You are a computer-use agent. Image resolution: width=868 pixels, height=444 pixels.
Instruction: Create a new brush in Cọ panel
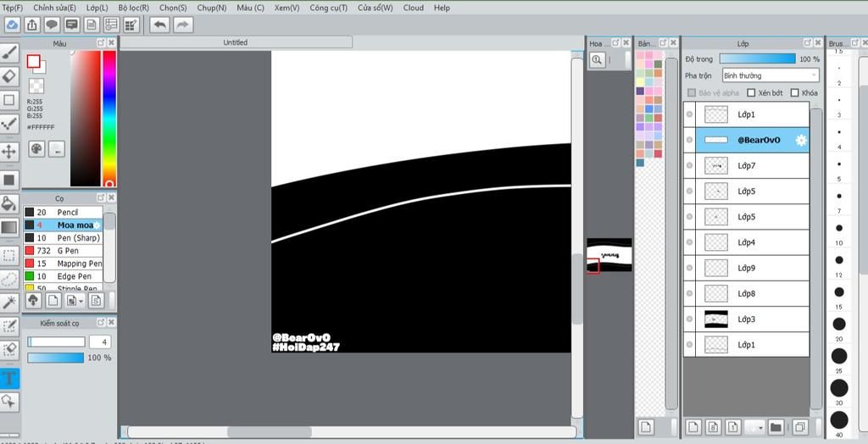click(x=53, y=301)
